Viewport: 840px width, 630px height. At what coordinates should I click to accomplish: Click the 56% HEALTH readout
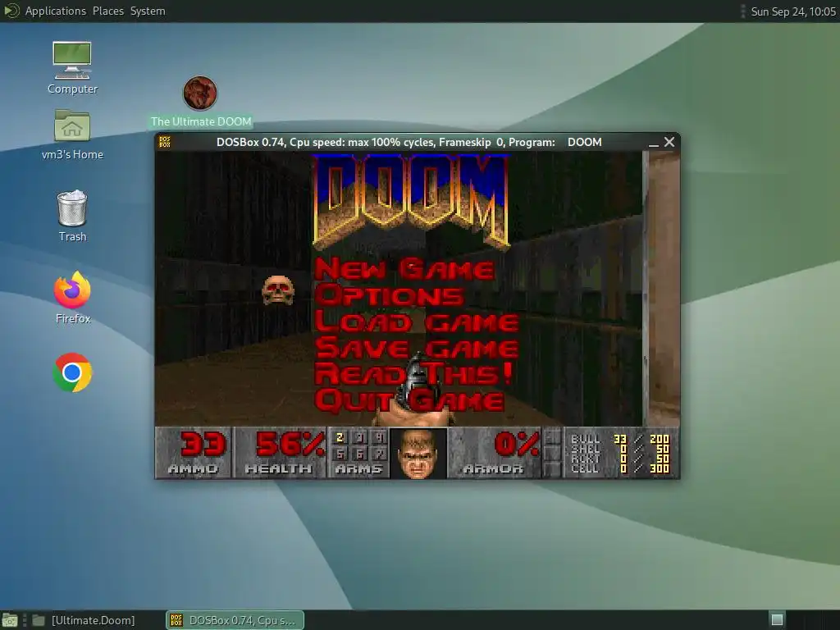tap(280, 453)
